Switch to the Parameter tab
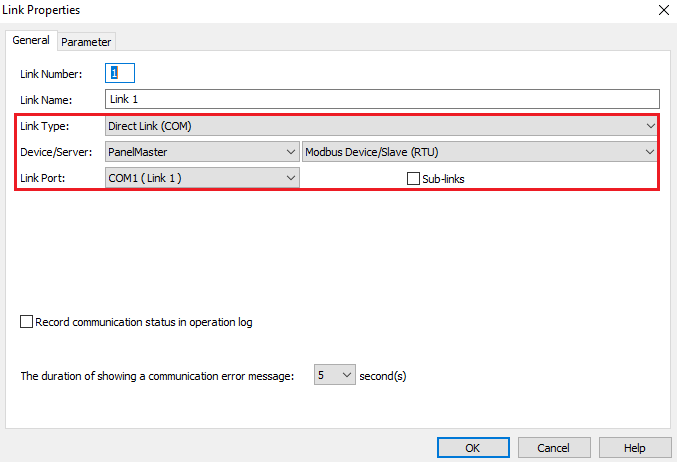677x462 pixels. [x=86, y=42]
